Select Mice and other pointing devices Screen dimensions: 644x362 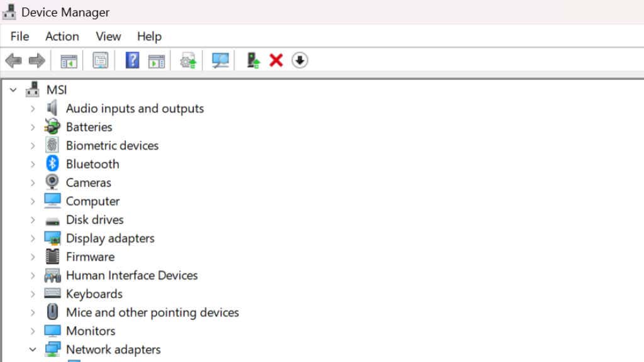(x=152, y=312)
